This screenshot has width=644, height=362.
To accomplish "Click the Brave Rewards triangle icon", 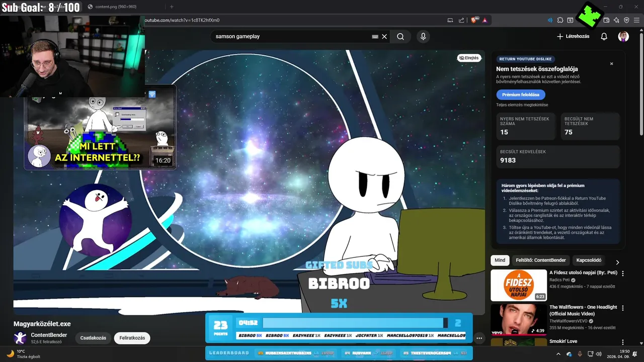I will click(485, 20).
